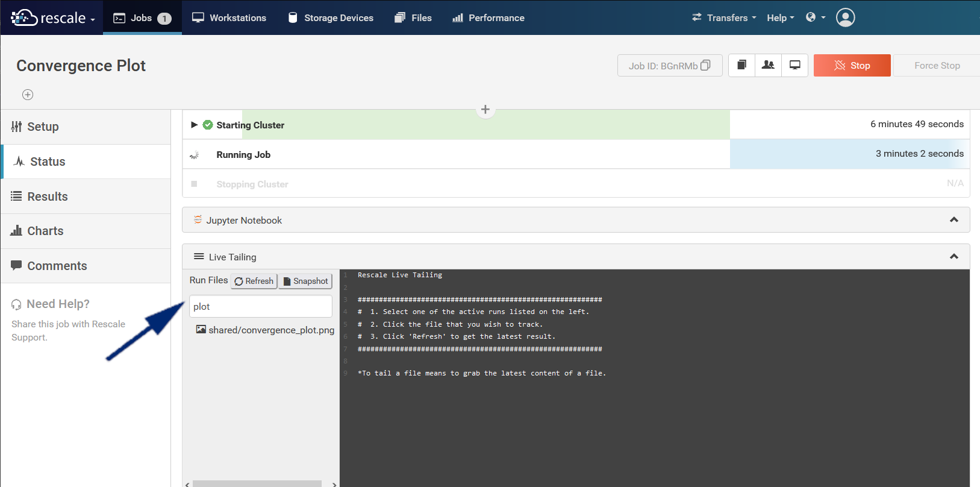Click the green check on Starting Cluster
This screenshot has height=487, width=980.
pos(208,125)
